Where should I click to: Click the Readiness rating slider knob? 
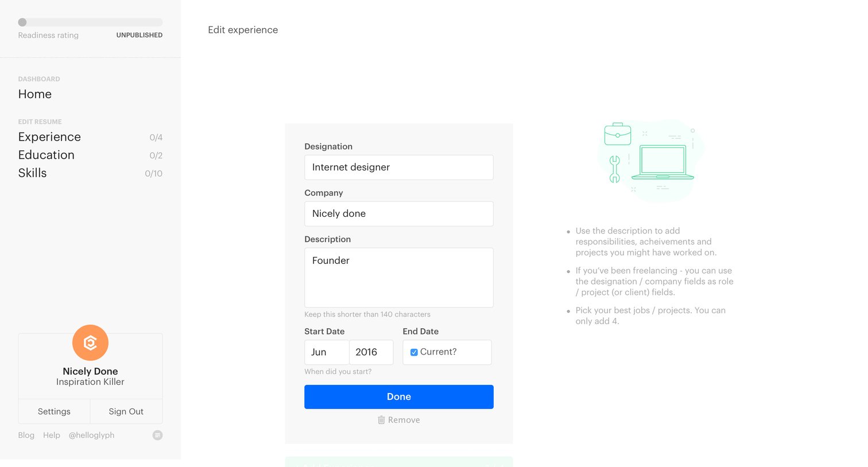22,22
